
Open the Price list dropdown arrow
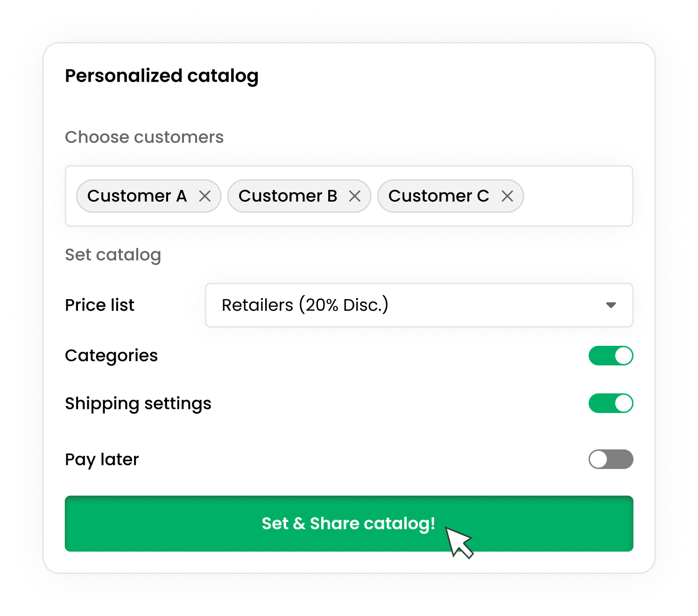click(611, 305)
